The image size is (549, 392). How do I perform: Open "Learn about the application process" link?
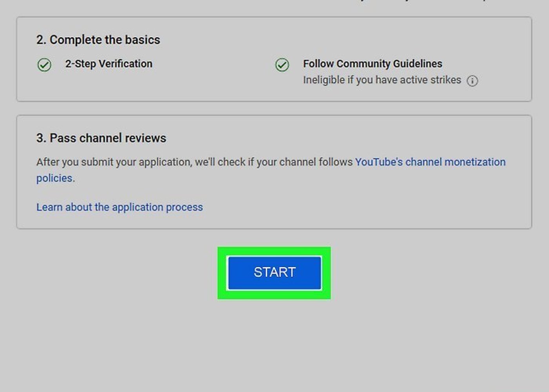[x=120, y=207]
